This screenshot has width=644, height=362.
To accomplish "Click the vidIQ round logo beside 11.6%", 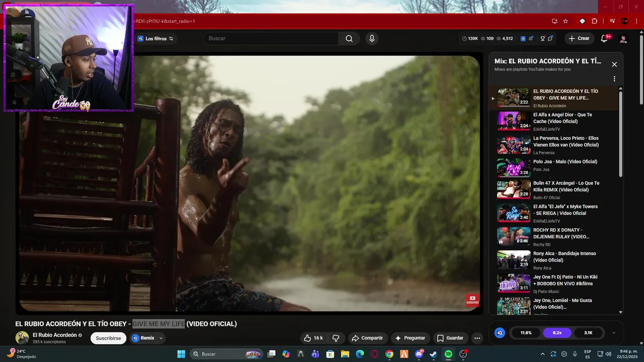I will point(500,333).
